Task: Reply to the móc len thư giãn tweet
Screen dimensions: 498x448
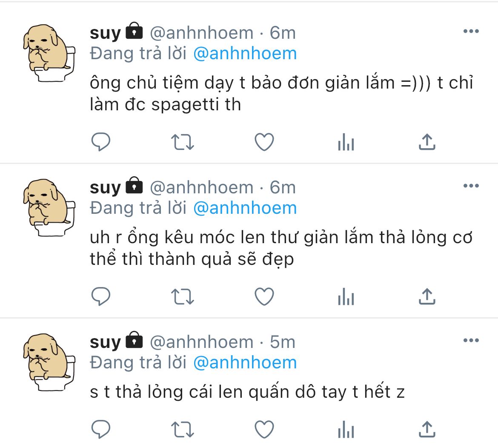Action: pos(101,296)
